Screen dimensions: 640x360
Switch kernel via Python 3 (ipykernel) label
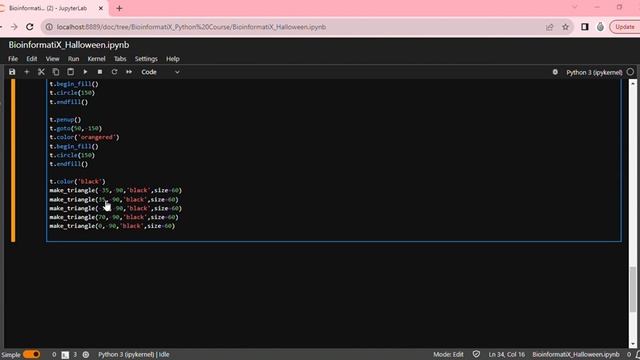(594, 72)
